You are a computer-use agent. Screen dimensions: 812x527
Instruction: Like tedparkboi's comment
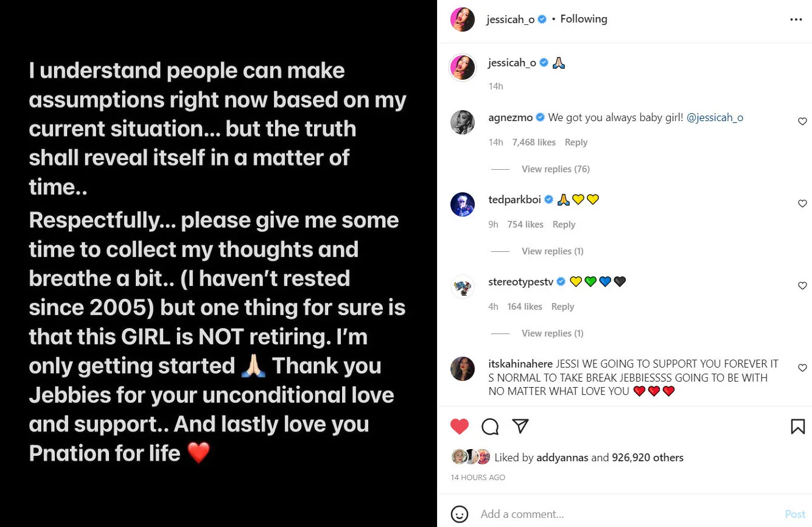802,204
